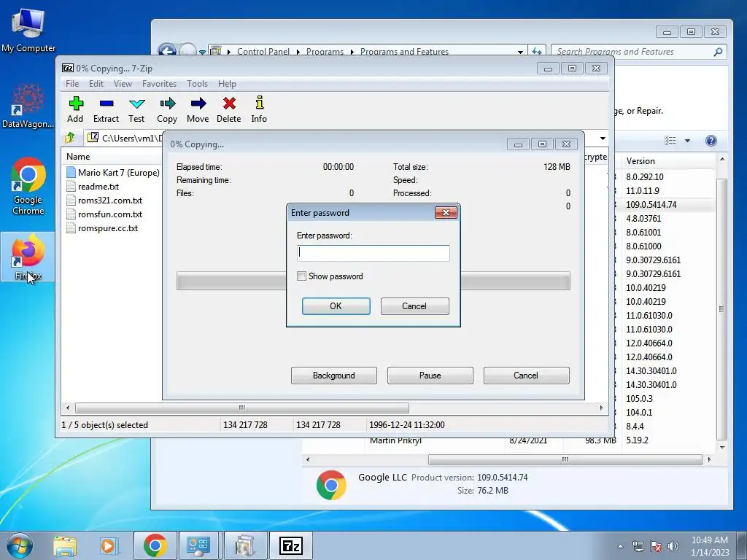
Task: Click the Copy toolbar icon
Action: [167, 109]
